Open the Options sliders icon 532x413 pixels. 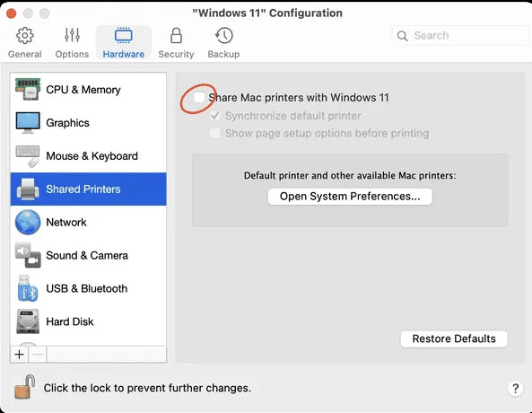72,35
